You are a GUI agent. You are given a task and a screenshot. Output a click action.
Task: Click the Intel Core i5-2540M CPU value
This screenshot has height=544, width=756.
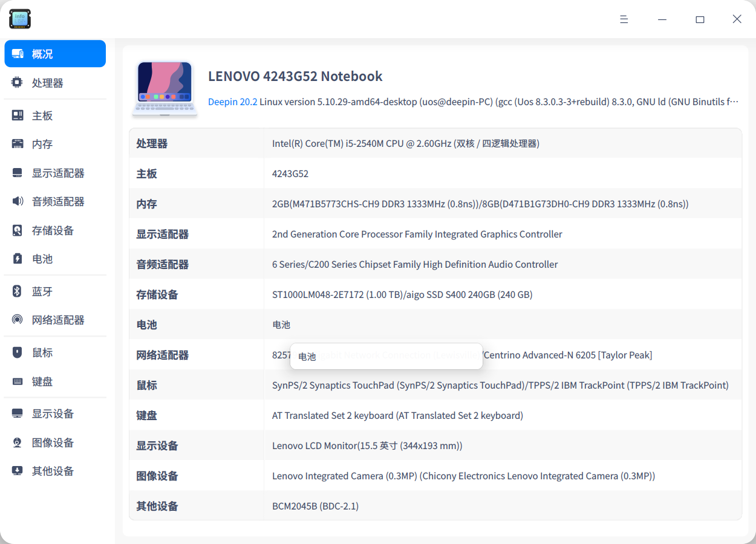[406, 143]
